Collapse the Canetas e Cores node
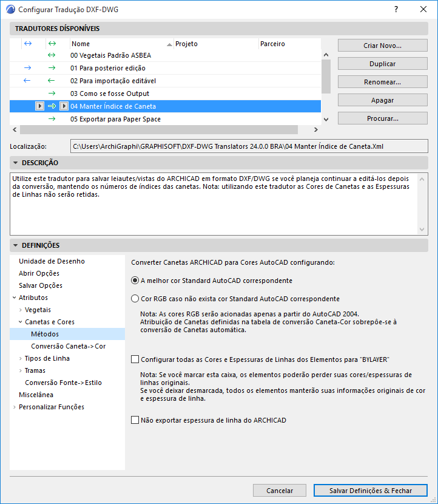438x504 pixels. pyautogui.click(x=21, y=322)
